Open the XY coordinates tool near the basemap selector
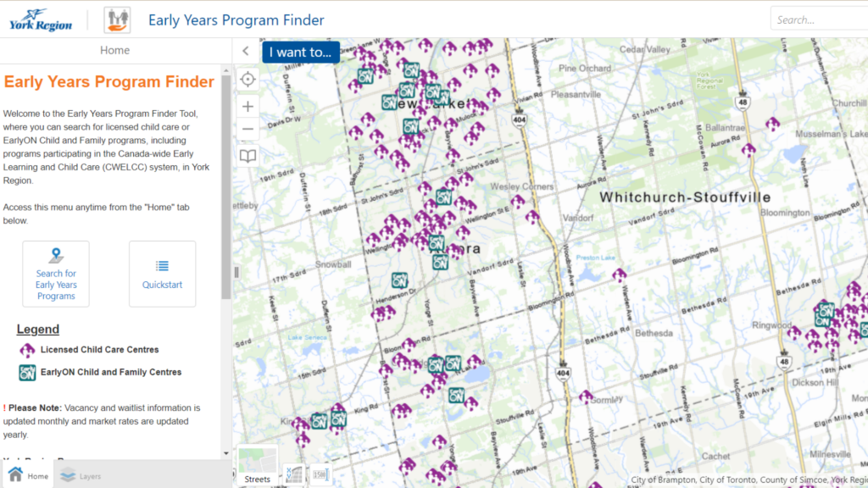The width and height of the screenshot is (868, 488). click(293, 474)
